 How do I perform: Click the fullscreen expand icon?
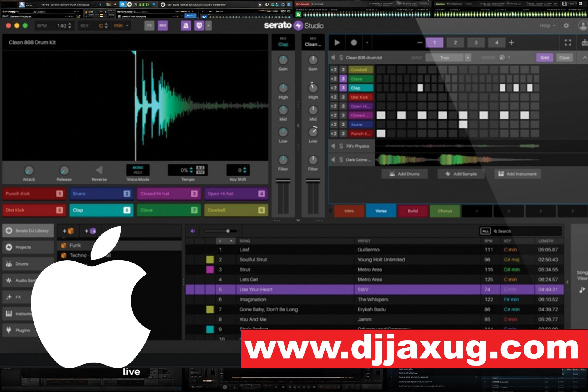point(568,43)
